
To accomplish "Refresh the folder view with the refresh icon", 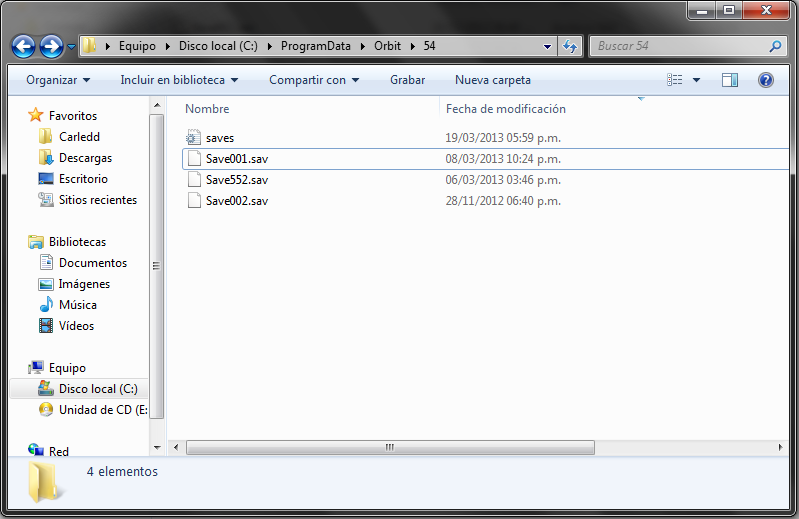I will (570, 46).
